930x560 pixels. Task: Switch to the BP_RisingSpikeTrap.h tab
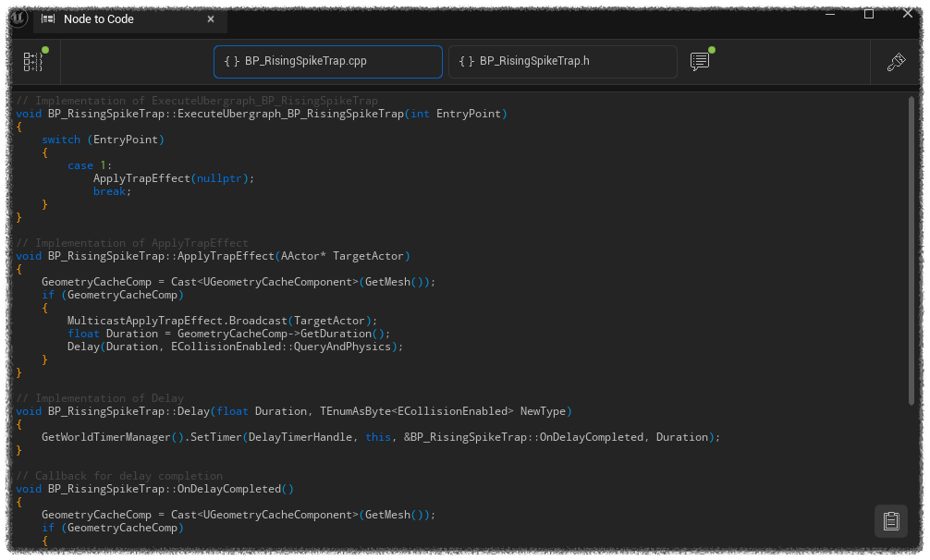563,62
